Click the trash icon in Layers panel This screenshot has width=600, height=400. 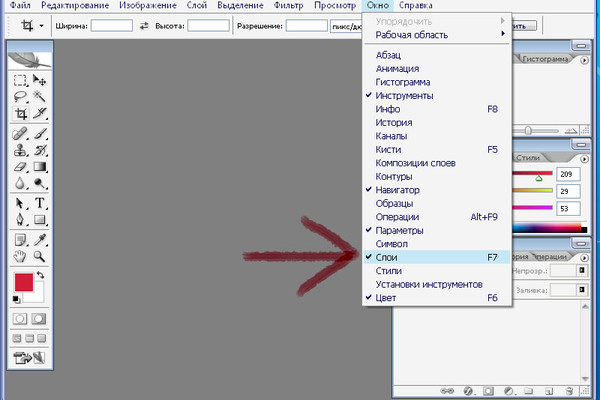pos(569,391)
